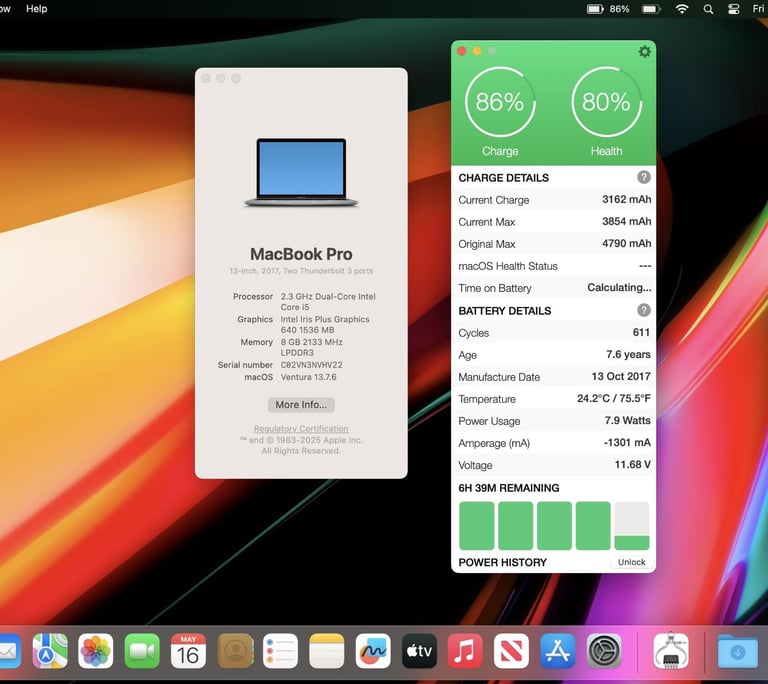Launch Freeform from the Dock
Viewport: 768px width, 684px height.
click(373, 651)
